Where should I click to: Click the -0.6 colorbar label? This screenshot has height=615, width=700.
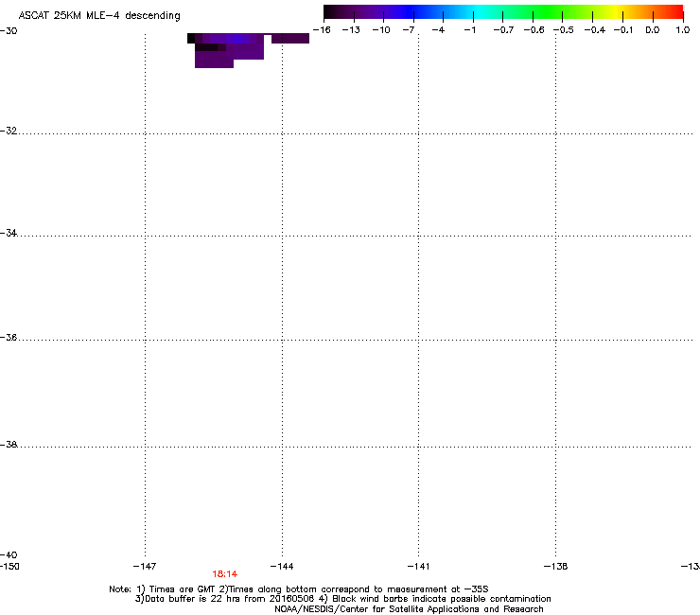(x=534, y=30)
